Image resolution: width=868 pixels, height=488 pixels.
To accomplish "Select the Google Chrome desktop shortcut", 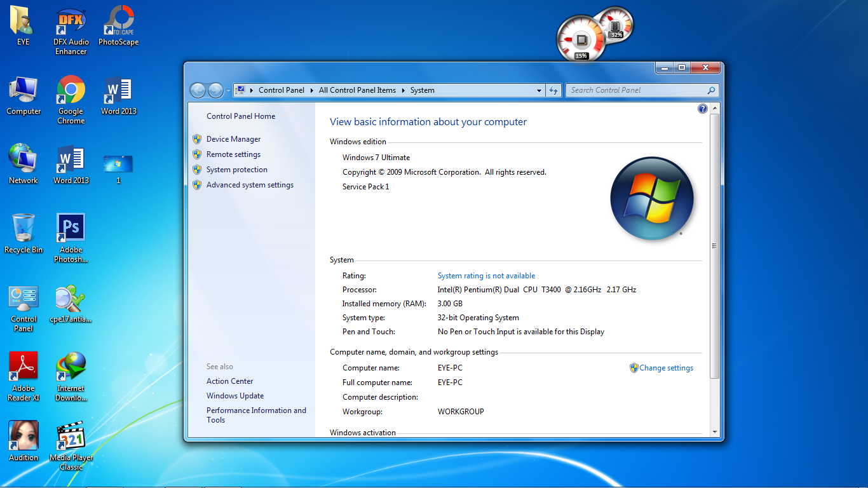I will [x=71, y=100].
